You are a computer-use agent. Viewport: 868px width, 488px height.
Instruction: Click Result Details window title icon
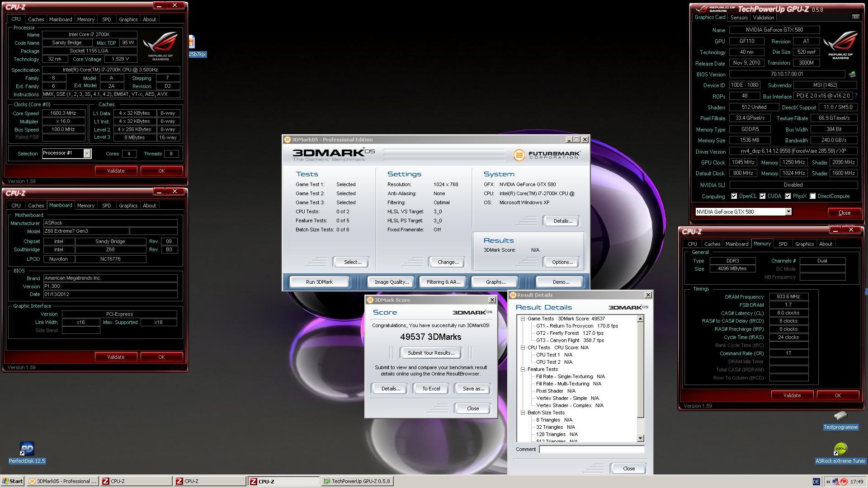click(x=513, y=295)
